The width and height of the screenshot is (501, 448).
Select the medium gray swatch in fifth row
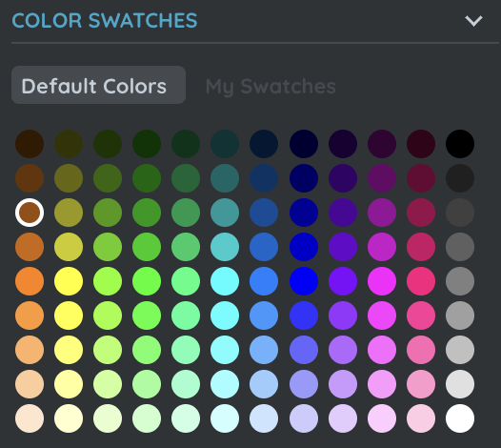460,281
